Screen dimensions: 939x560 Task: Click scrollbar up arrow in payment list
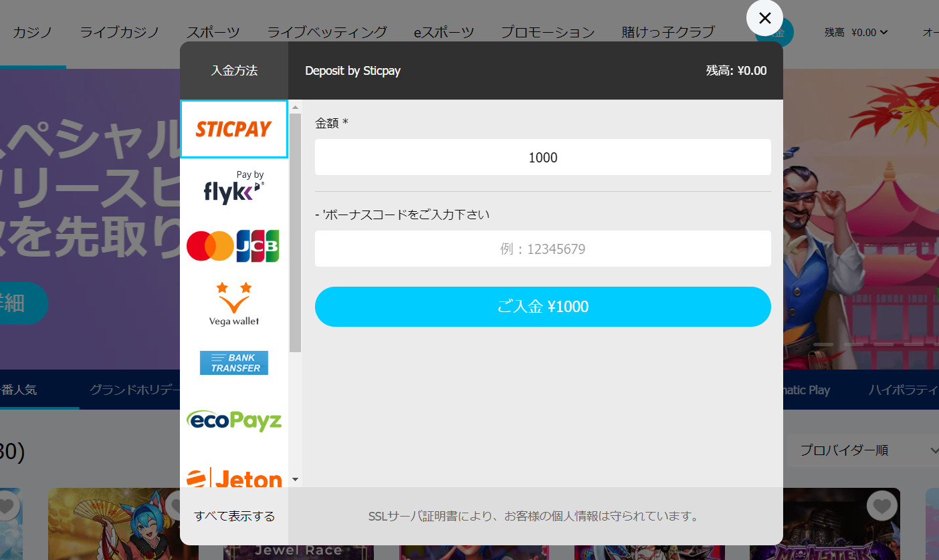[x=295, y=108]
